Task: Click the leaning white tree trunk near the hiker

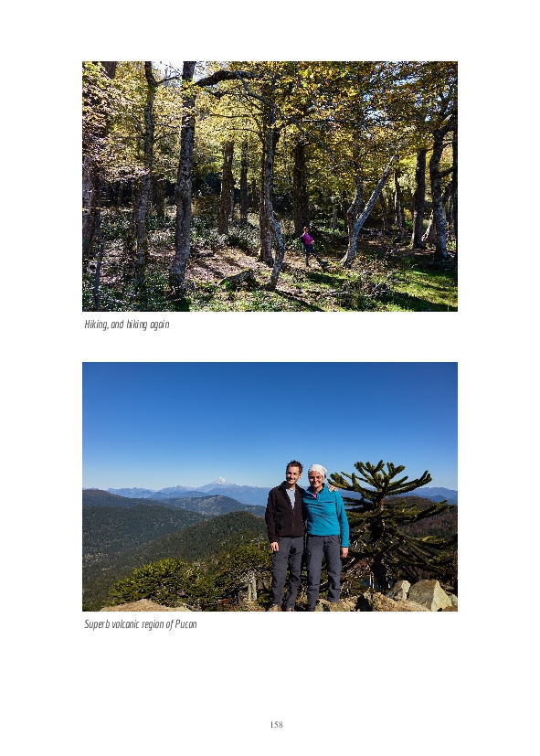Action: click(x=366, y=212)
